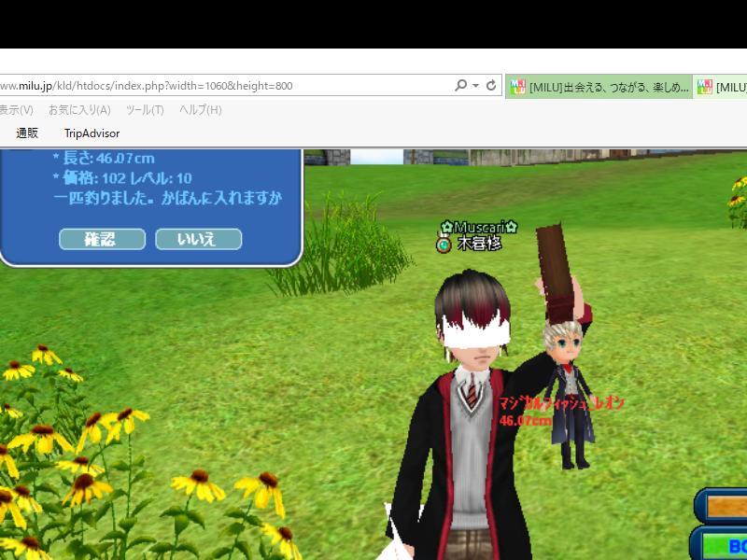
Task: Click the 確認 confirm button
Action: pos(102,239)
